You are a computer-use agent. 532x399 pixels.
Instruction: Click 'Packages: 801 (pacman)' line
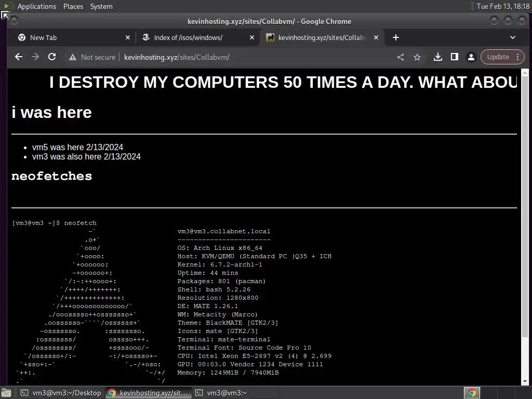pos(221,281)
